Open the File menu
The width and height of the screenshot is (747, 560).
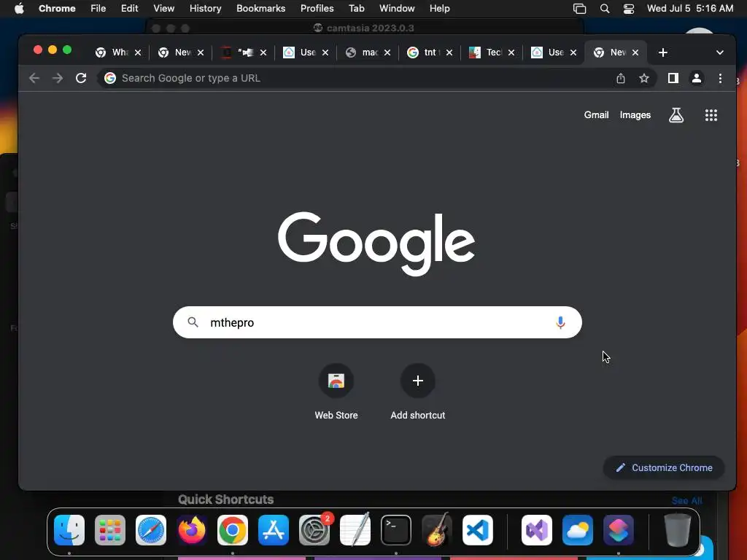[98, 9]
